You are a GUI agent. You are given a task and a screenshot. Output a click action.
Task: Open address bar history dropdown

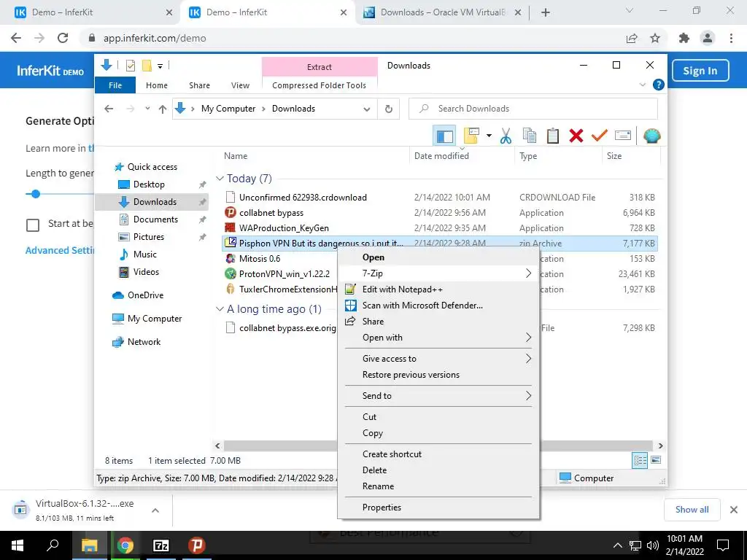pyautogui.click(x=367, y=109)
